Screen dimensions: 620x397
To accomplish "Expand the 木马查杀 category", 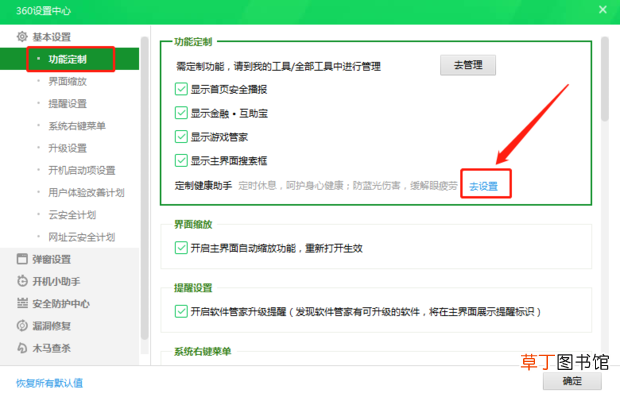I will [51, 348].
